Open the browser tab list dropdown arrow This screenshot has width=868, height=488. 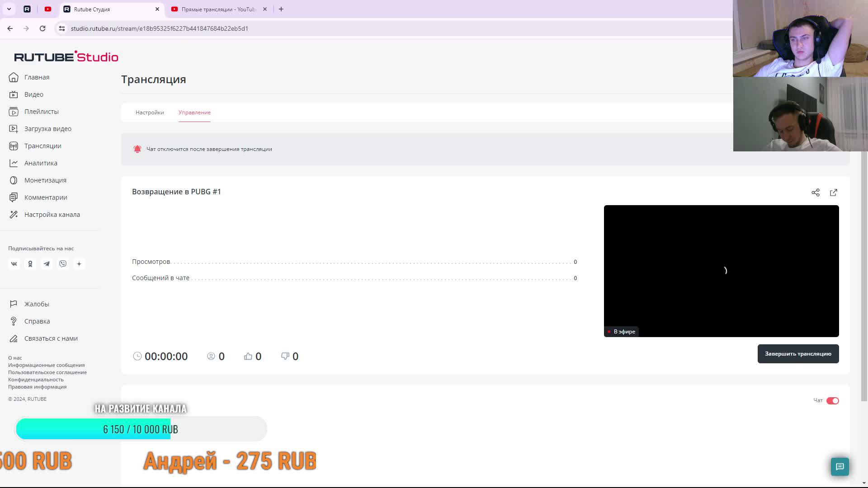point(9,9)
